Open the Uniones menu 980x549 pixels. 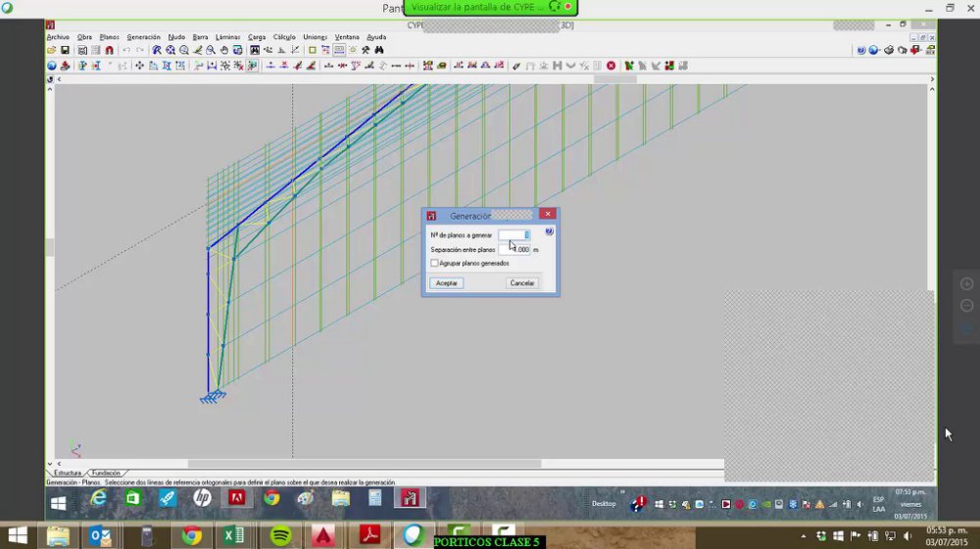[315, 37]
